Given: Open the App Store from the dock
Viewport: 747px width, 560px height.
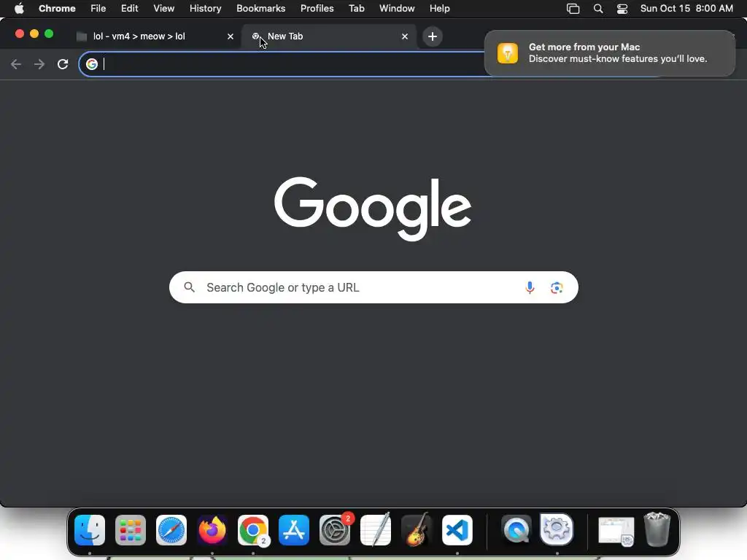Looking at the screenshot, I should pyautogui.click(x=294, y=530).
